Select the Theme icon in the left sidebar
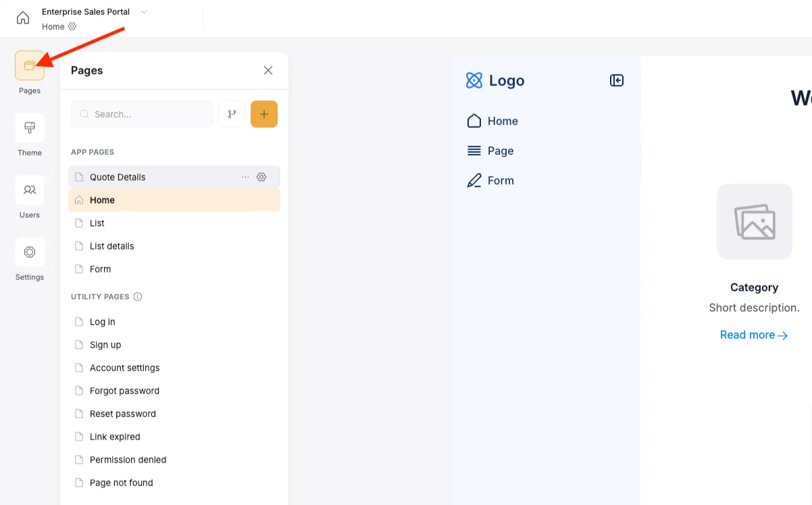Image resolution: width=812 pixels, height=505 pixels. (x=29, y=128)
